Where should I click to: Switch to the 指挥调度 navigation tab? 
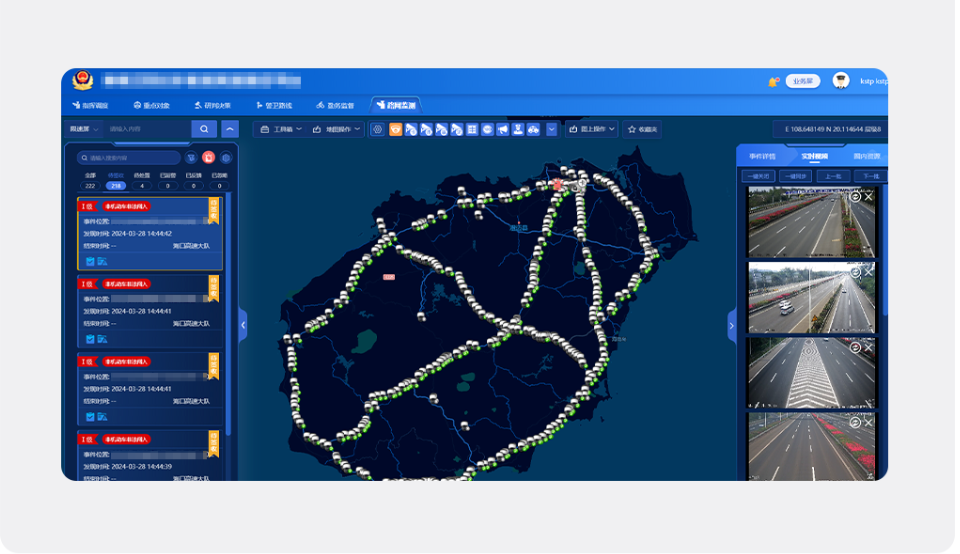point(89,105)
